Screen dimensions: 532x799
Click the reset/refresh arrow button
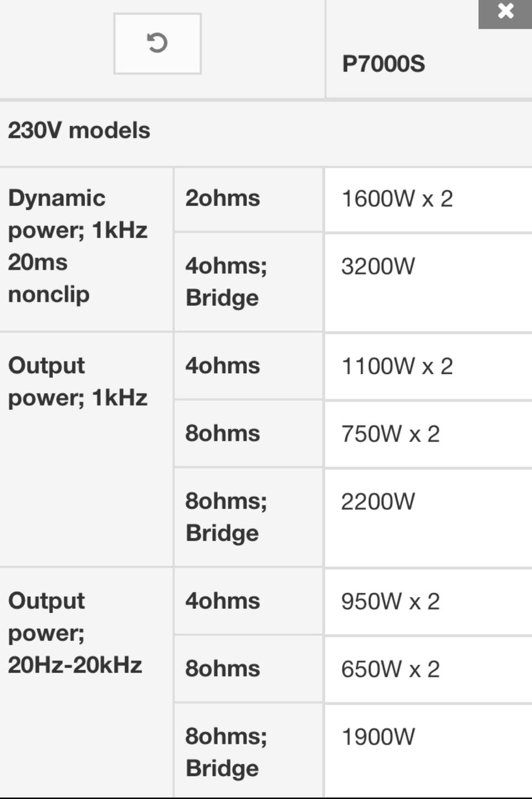(x=157, y=43)
